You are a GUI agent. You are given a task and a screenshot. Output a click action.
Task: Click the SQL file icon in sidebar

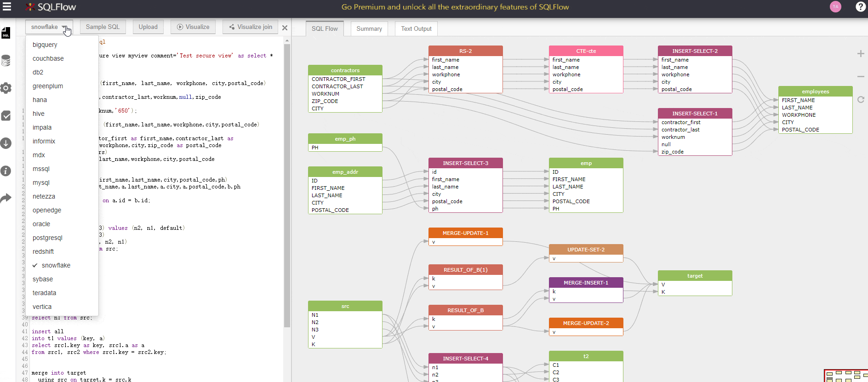click(x=6, y=33)
